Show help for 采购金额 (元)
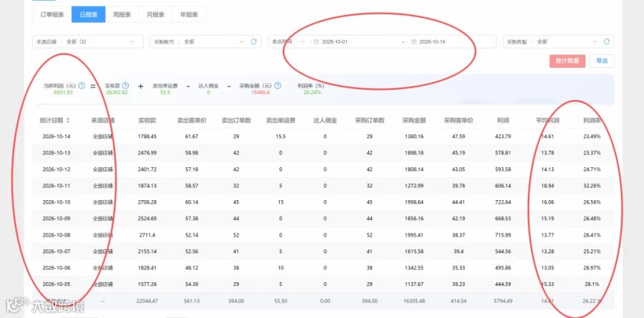 pyautogui.click(x=278, y=86)
